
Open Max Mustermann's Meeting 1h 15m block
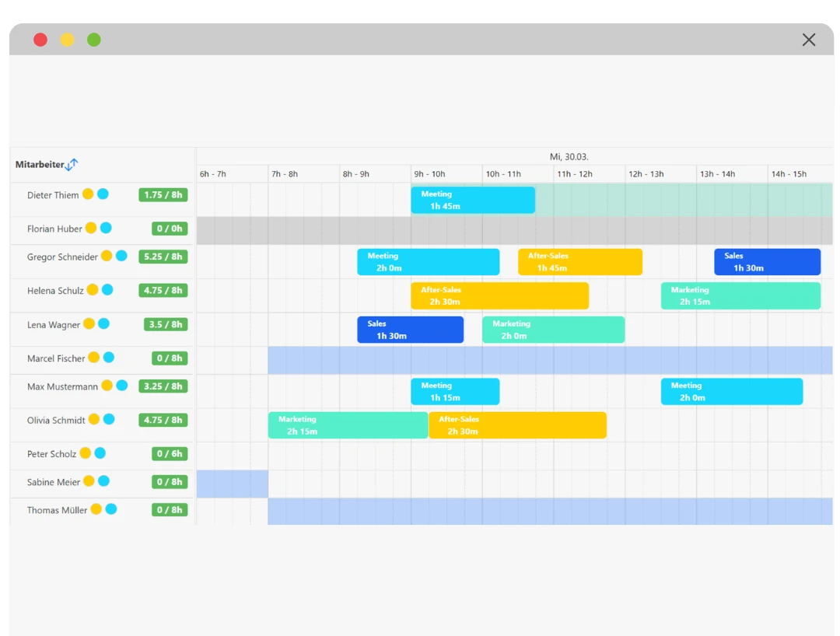tap(455, 391)
